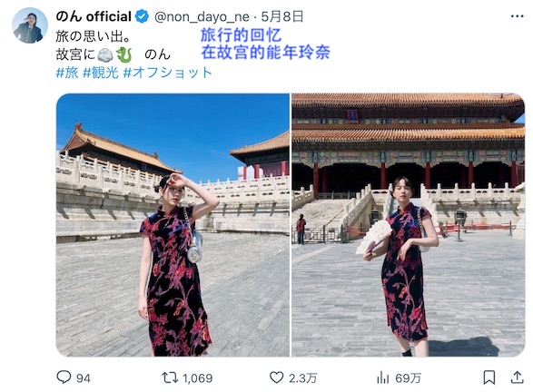The height and width of the screenshot is (392, 533).
Task: Follow the #オフショット hashtag
Action: coord(168,73)
